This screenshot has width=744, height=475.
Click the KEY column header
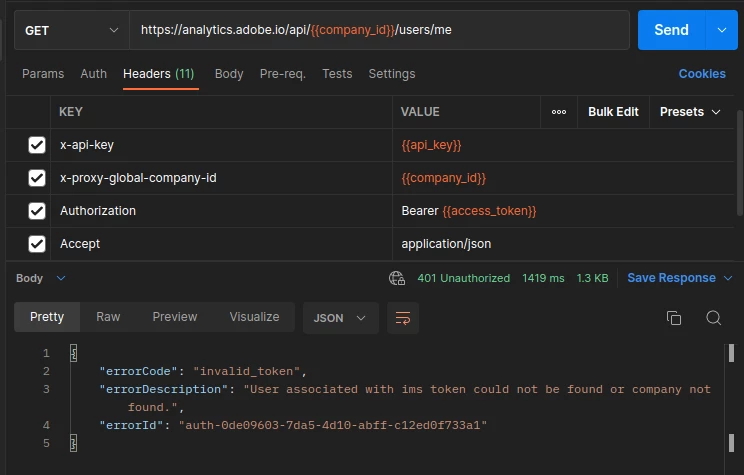point(71,112)
